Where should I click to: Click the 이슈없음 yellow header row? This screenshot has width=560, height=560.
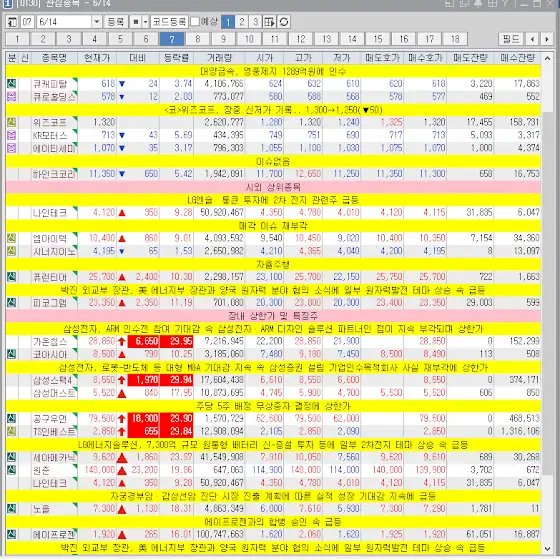tap(273, 161)
